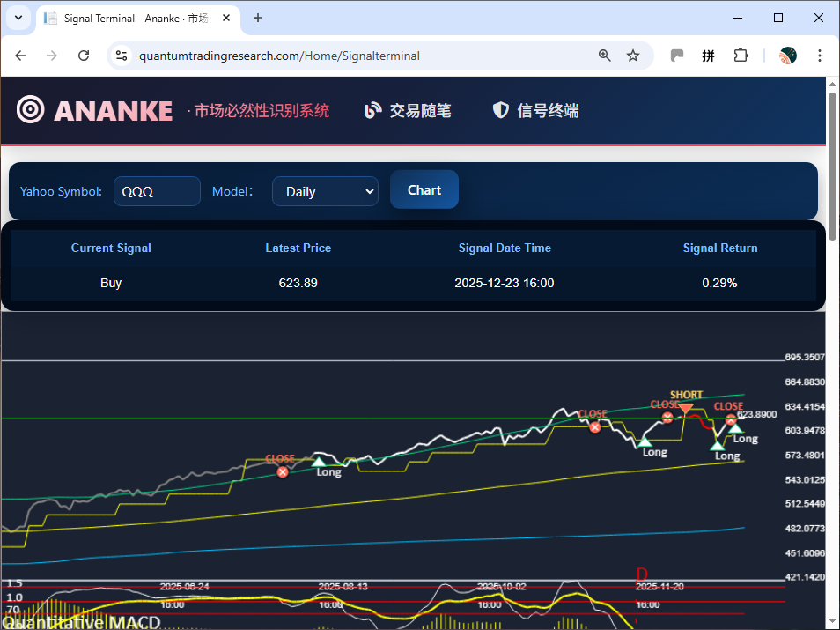This screenshot has width=840, height=630.
Task: Click the 拼 input method extension icon
Action: click(x=708, y=56)
